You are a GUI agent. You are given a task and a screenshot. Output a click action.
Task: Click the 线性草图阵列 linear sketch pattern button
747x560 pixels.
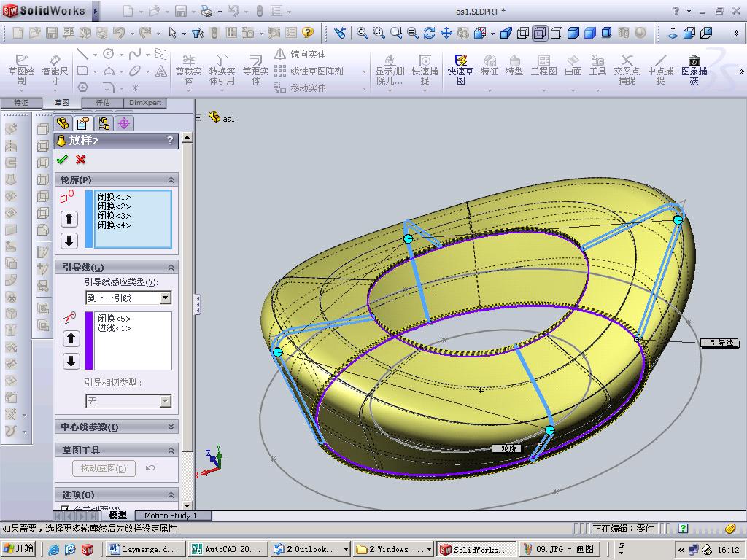[309, 71]
